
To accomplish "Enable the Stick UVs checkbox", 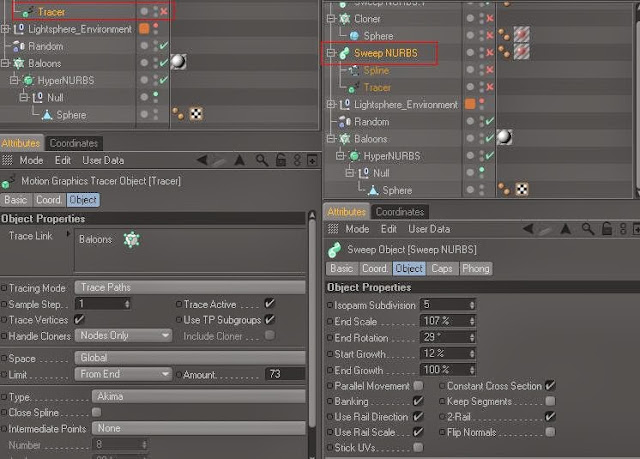I will tap(418, 447).
